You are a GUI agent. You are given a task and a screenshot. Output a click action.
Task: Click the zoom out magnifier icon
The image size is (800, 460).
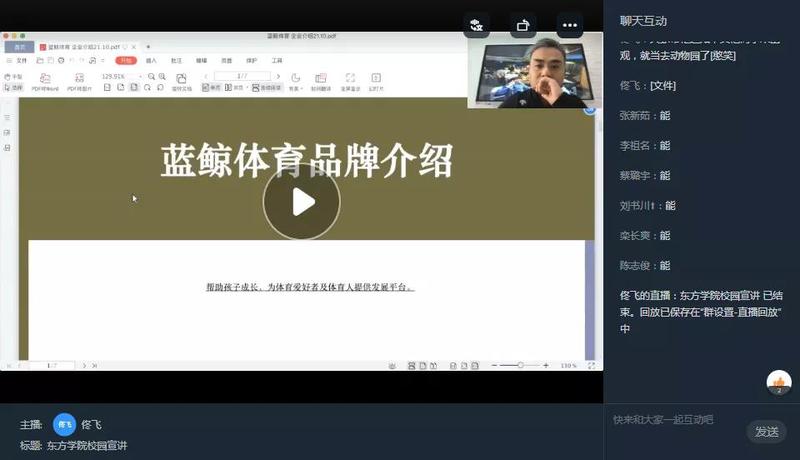point(151,76)
